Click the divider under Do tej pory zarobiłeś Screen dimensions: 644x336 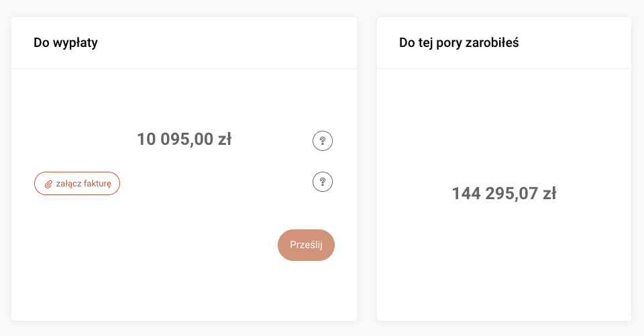(504, 68)
